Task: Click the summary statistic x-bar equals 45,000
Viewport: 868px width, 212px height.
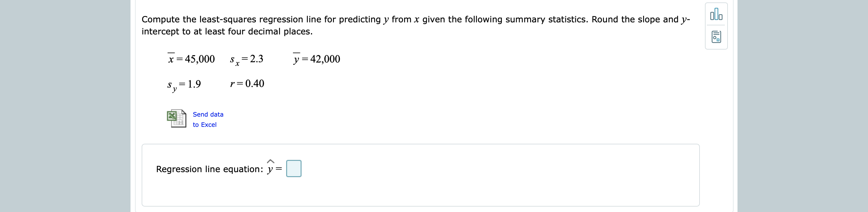Action: pos(191,59)
